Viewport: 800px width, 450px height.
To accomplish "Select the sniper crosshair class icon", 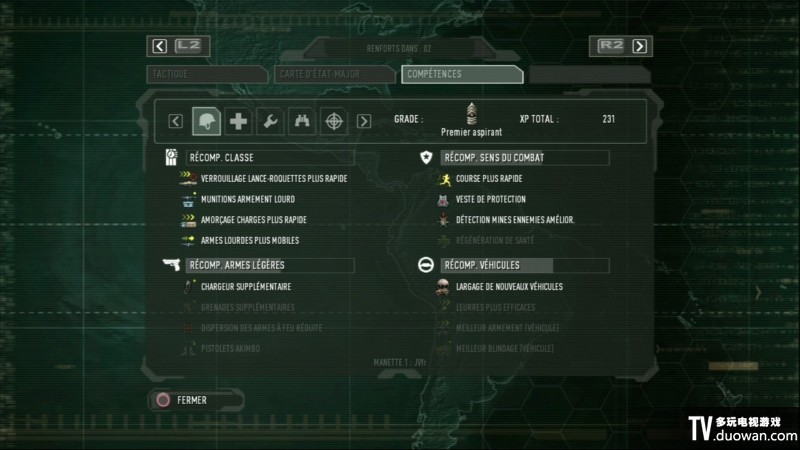I will [334, 121].
